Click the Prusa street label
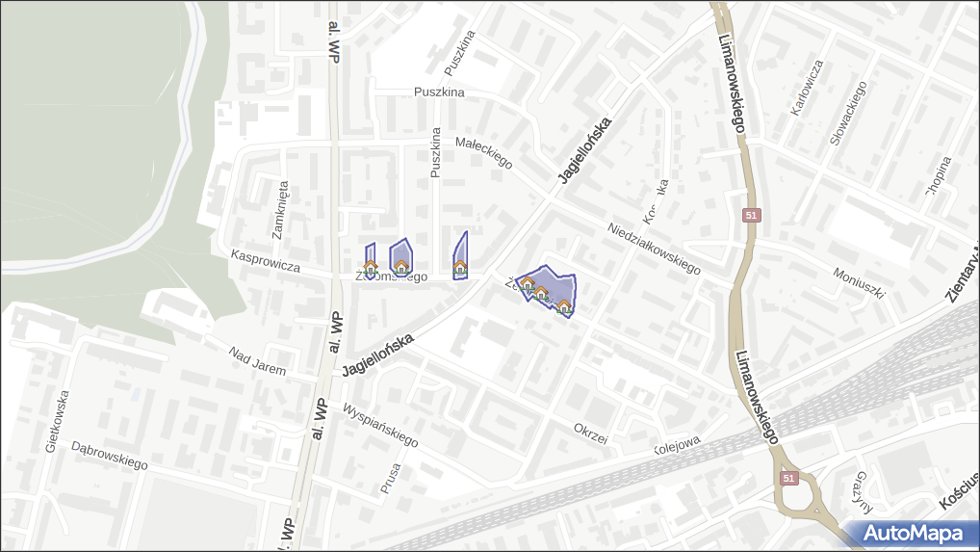Screen dimensions: 980x552 click(x=390, y=478)
